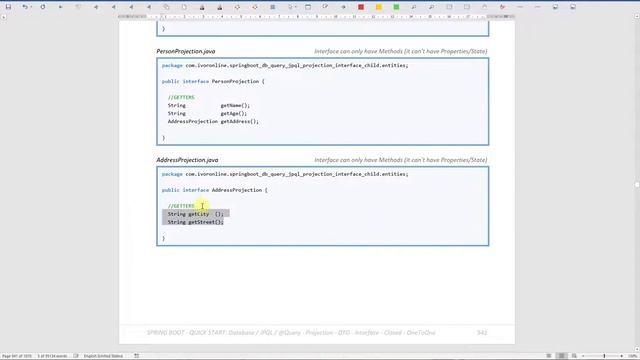This screenshot has height=360, width=640.
Task: Click the macro recording icon in status bar
Action: [137, 356]
